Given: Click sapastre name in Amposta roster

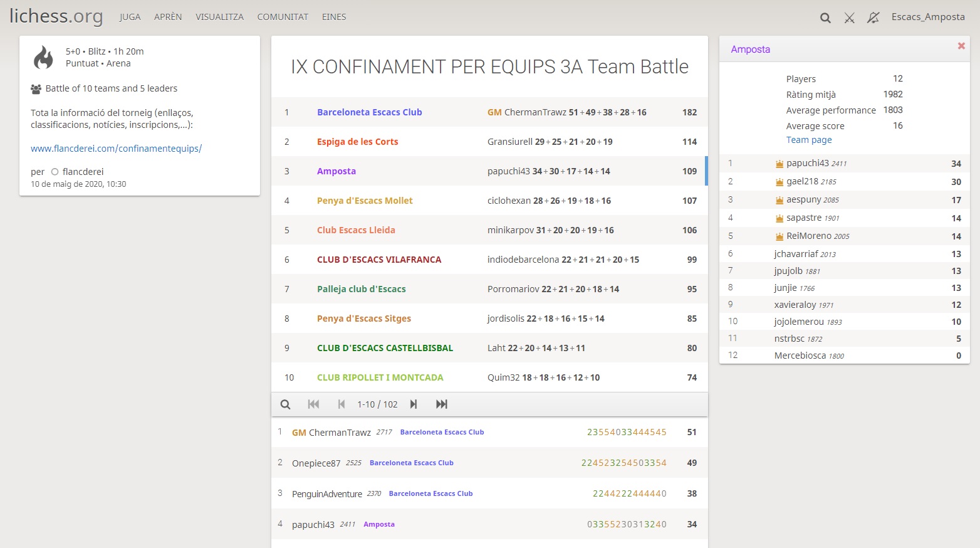Looking at the screenshot, I should (804, 218).
